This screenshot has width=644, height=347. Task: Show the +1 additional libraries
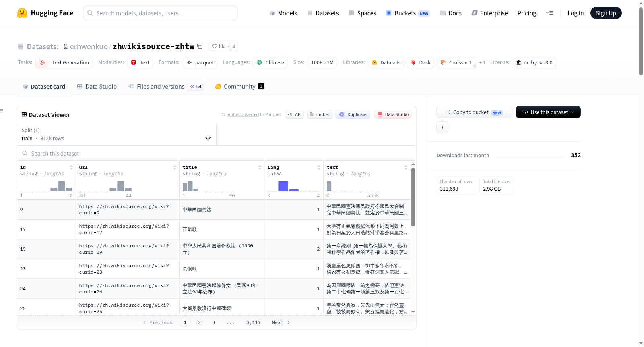tap(482, 62)
